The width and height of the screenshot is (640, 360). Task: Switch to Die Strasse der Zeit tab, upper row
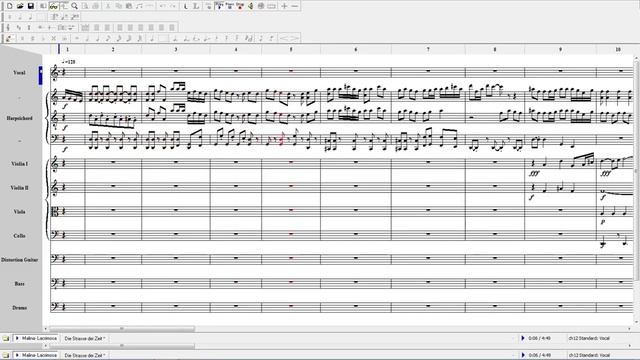(85, 338)
